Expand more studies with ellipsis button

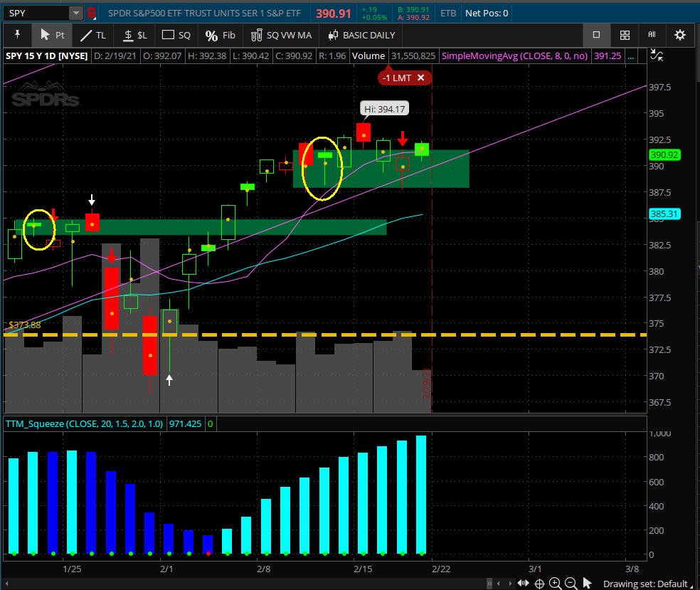631,56
